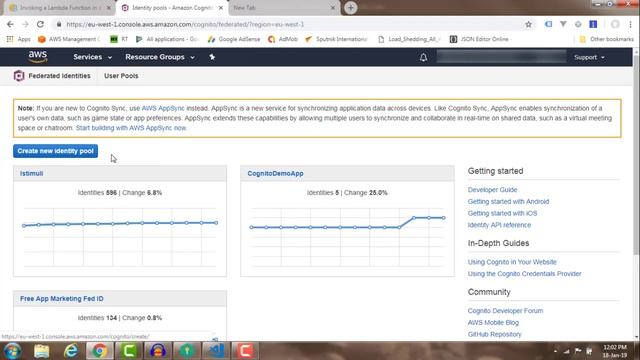Expand the Resource Groups dropdown

pyautogui.click(x=160, y=57)
